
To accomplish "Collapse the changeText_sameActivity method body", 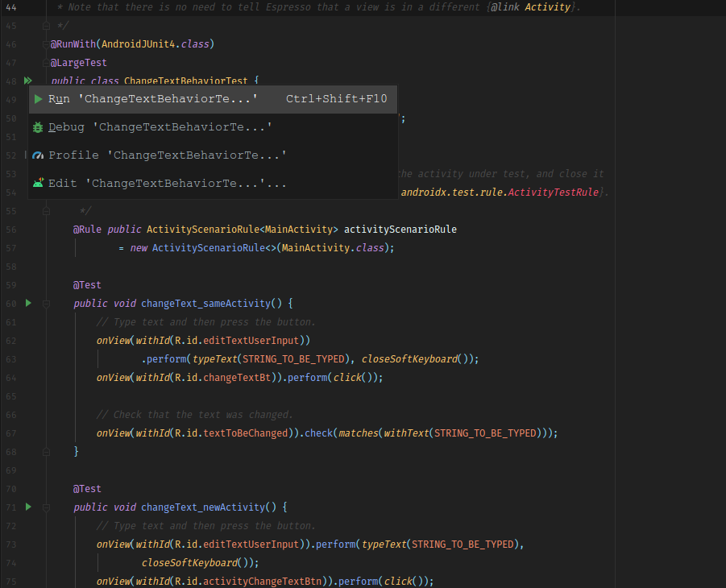I will click(46, 303).
